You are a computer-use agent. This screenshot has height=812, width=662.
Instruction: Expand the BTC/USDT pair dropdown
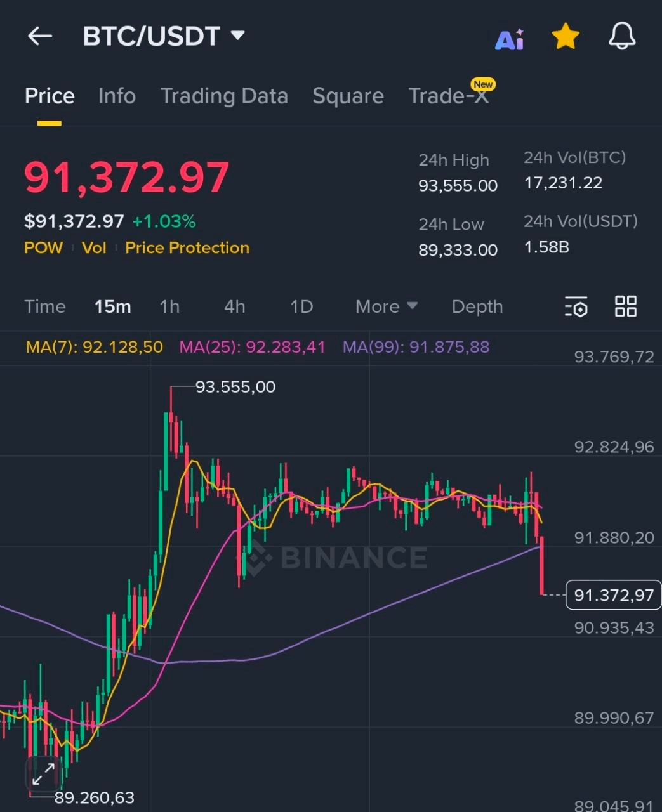click(x=237, y=36)
